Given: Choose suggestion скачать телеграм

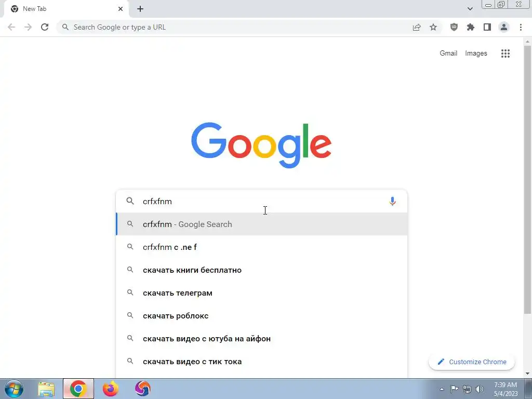Looking at the screenshot, I should 262,293.
